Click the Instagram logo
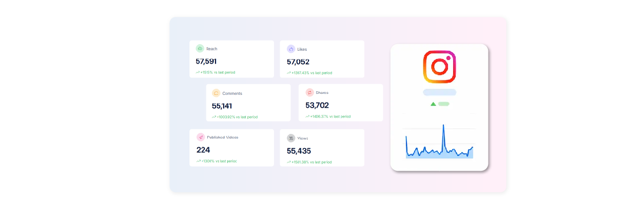 tap(440, 67)
